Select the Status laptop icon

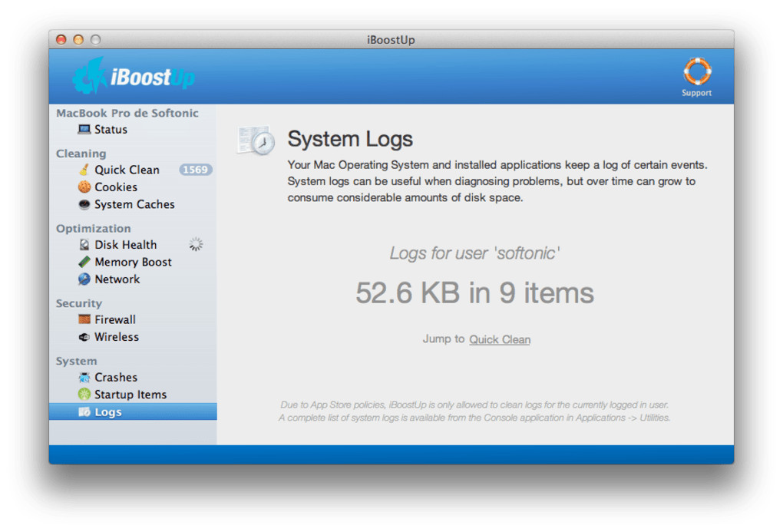84,130
